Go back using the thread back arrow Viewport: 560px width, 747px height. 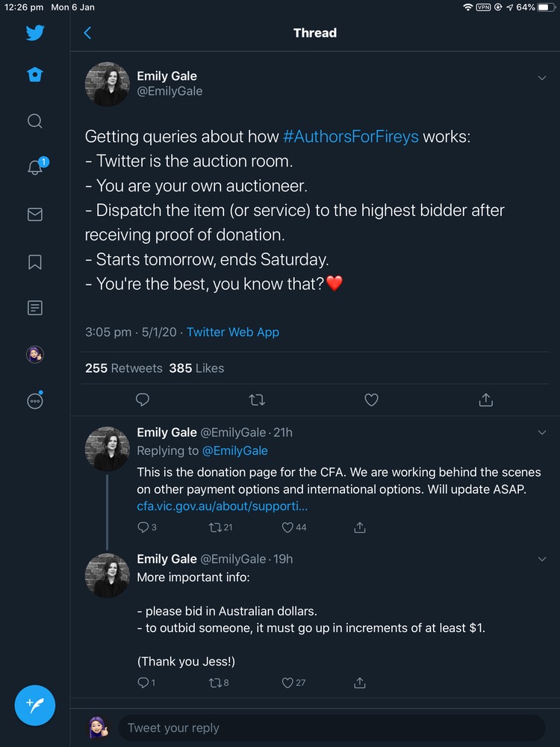(87, 33)
